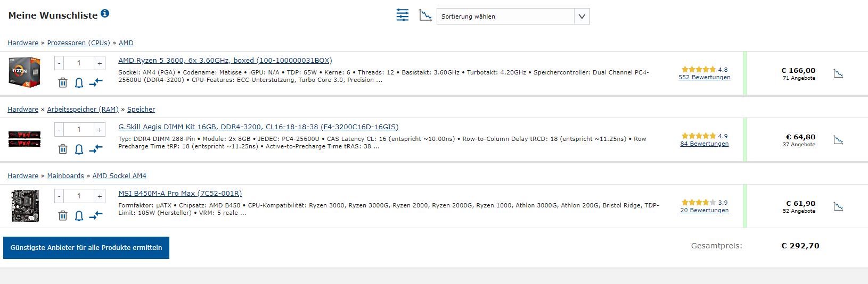View 552 Bewertungen for Ryzen
The width and height of the screenshot is (868, 284).
[705, 78]
